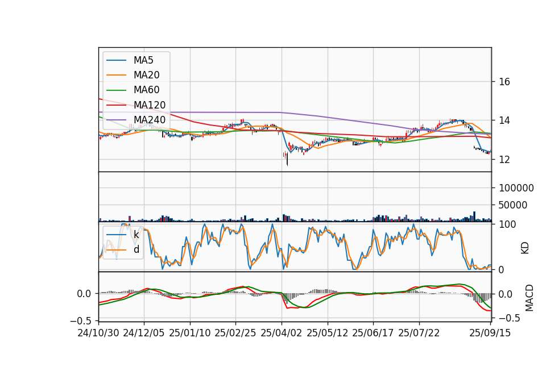Image resolution: width=546 pixels, height=392 pixels.
Task: Click the price axis value 12
Action: tap(504, 160)
